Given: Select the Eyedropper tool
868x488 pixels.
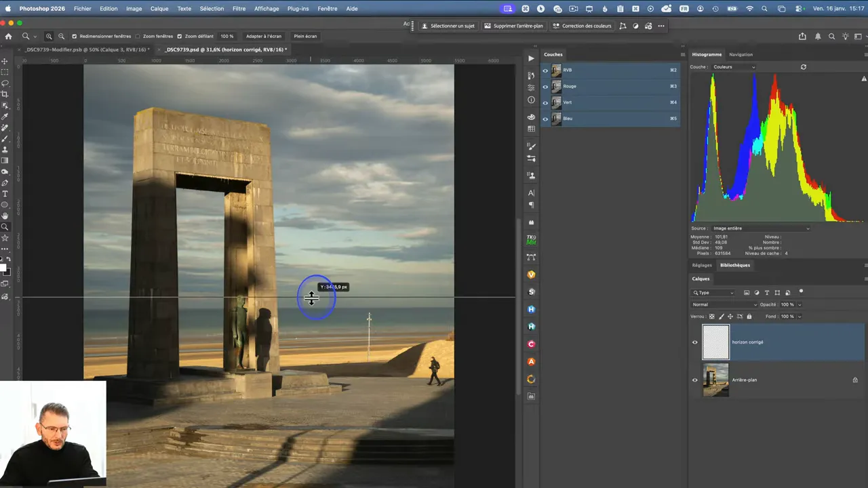Looking at the screenshot, I should pyautogui.click(x=5, y=117).
